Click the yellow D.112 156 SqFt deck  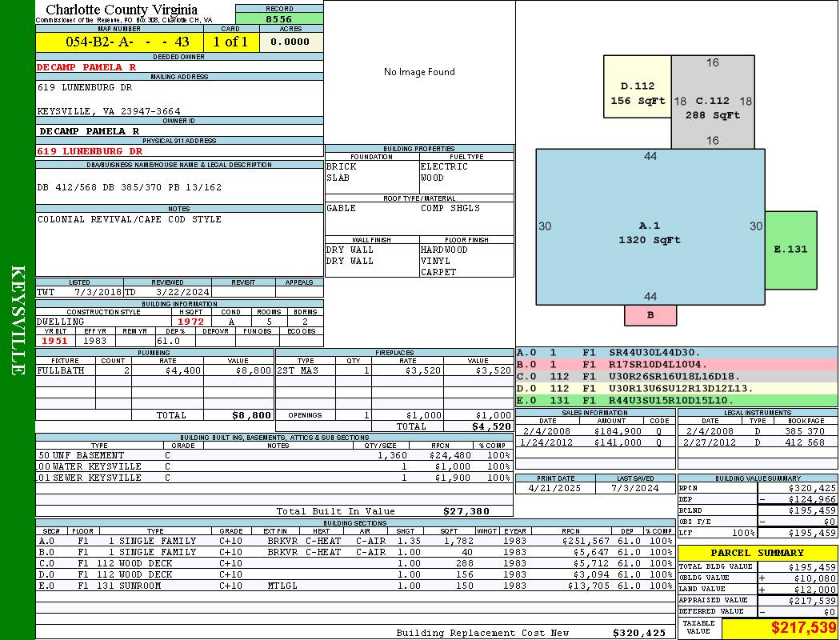637,86
